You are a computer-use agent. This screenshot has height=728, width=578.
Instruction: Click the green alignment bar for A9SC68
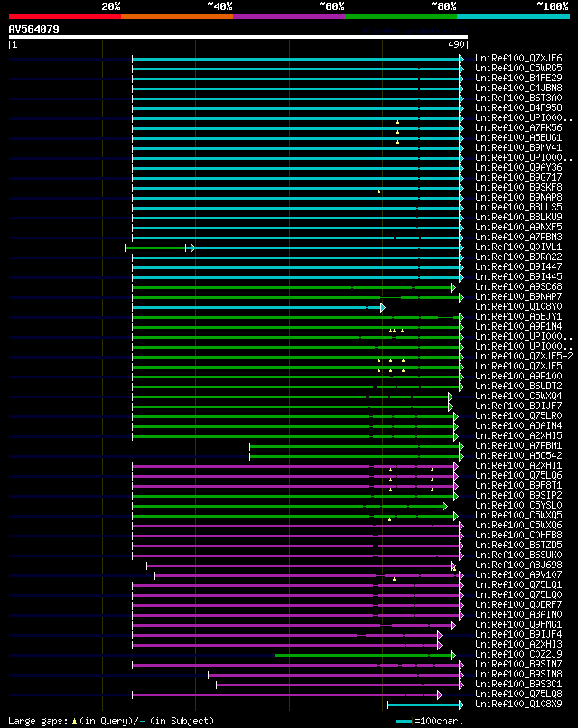[292, 288]
